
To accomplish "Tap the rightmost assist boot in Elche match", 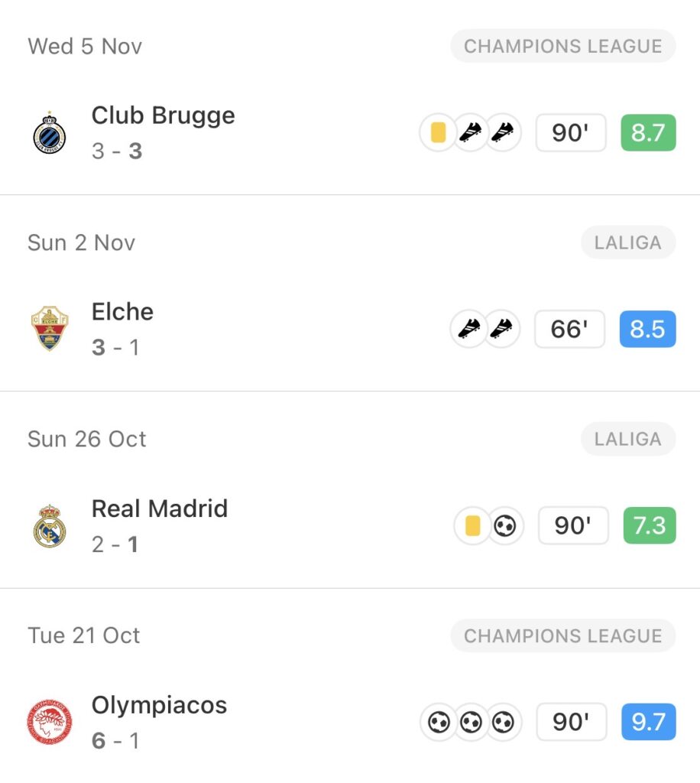I will coord(501,330).
